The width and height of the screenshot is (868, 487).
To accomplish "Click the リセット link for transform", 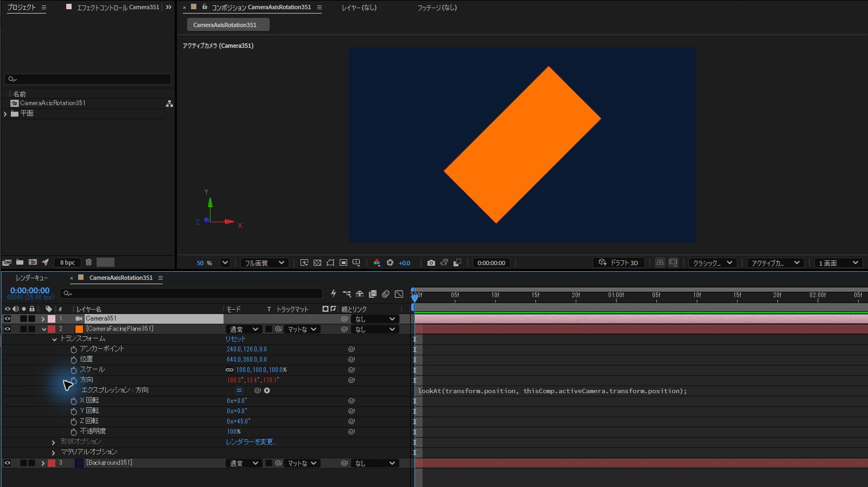I will [x=235, y=339].
